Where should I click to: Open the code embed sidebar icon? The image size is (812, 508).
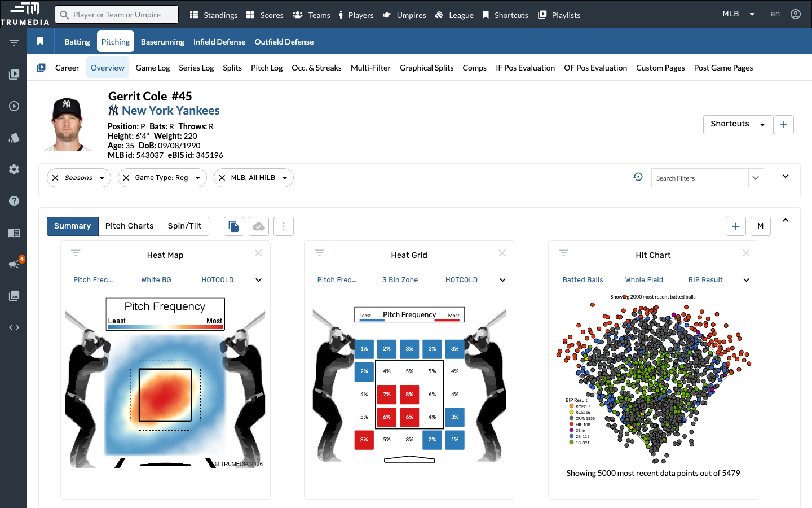coord(14,327)
